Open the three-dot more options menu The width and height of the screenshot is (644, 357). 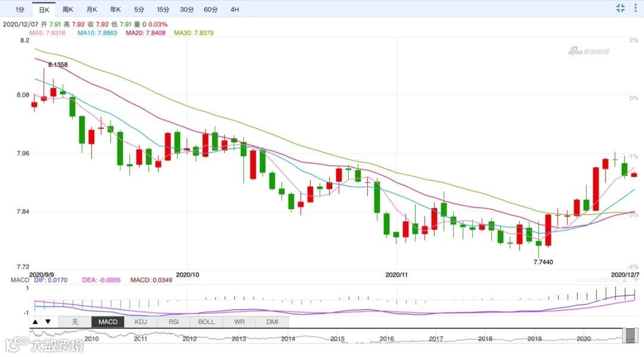pos(635,8)
